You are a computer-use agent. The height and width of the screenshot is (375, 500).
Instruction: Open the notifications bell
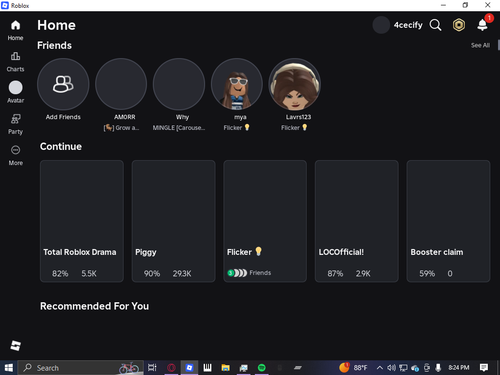(482, 25)
